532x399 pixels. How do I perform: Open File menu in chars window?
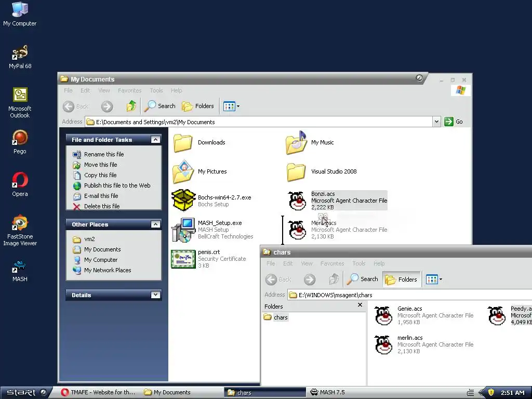tap(271, 263)
